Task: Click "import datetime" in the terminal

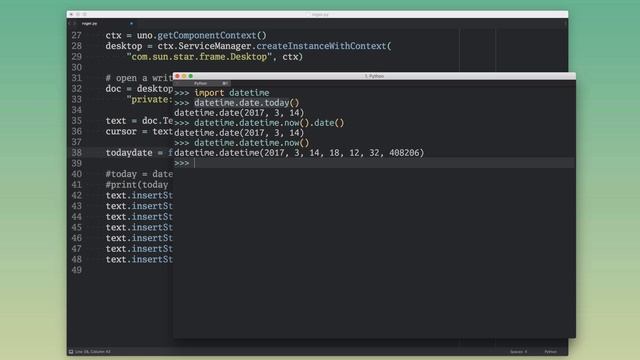Action: point(232,93)
